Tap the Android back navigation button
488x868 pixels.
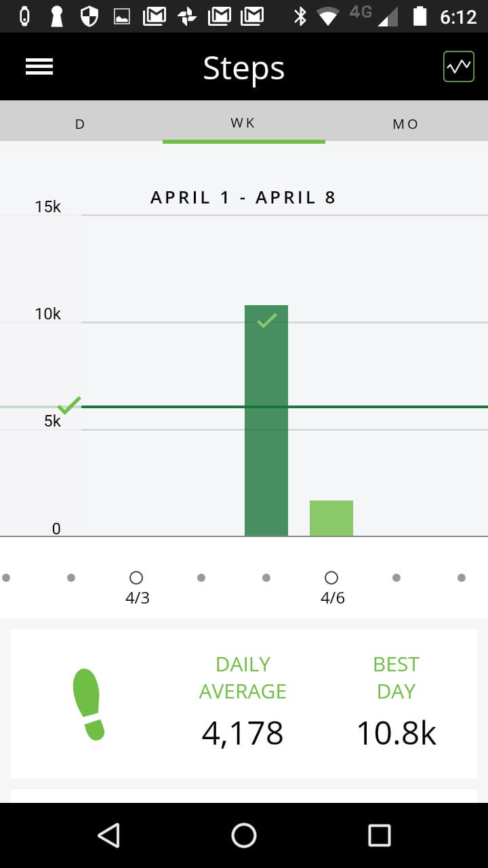(109, 835)
